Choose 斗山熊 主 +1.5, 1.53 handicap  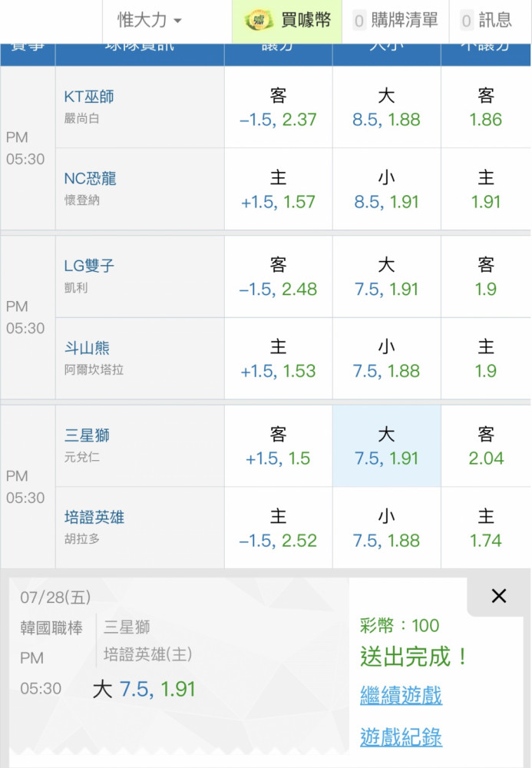pyautogui.click(x=279, y=359)
